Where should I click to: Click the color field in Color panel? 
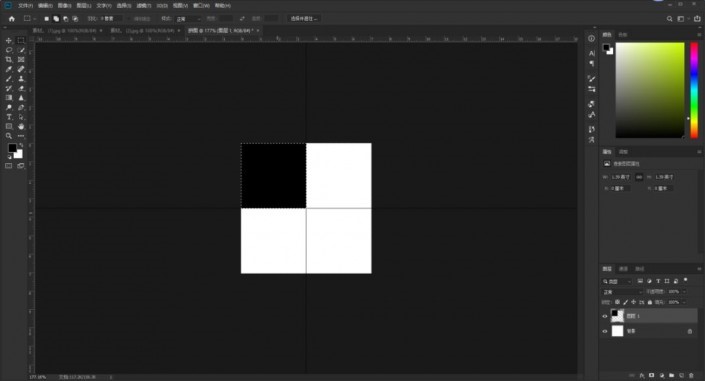pyautogui.click(x=650, y=90)
